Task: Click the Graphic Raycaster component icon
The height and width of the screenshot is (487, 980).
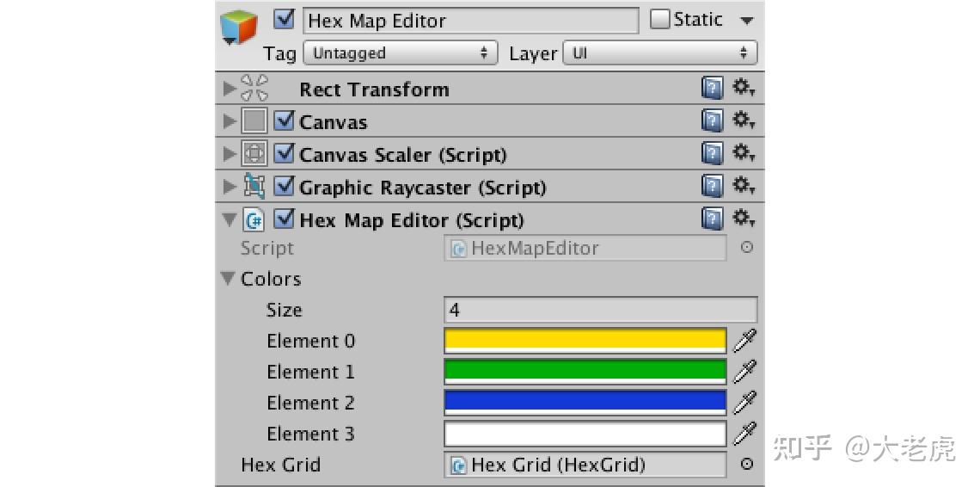Action: click(x=254, y=187)
